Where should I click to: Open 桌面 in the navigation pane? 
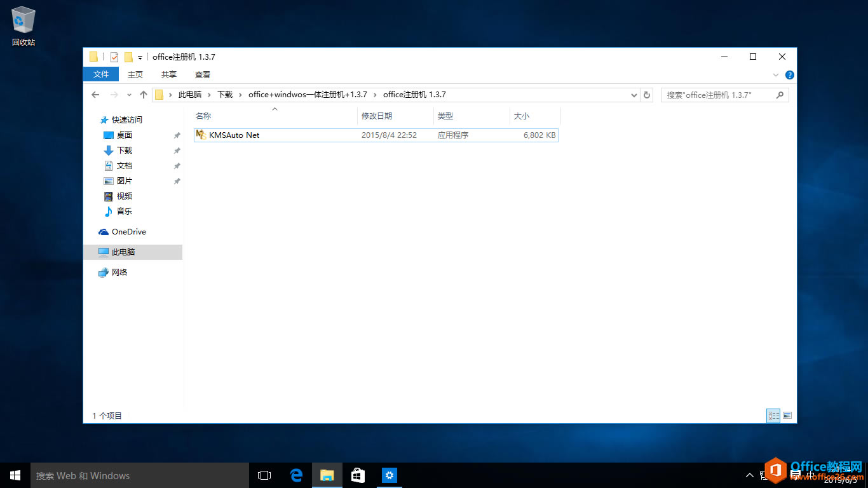point(124,135)
